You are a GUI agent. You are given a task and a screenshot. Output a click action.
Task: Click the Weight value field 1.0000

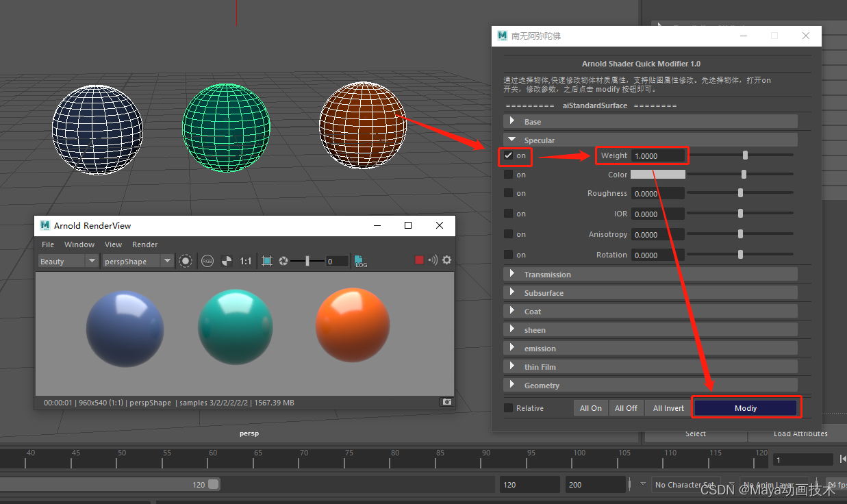(x=657, y=155)
